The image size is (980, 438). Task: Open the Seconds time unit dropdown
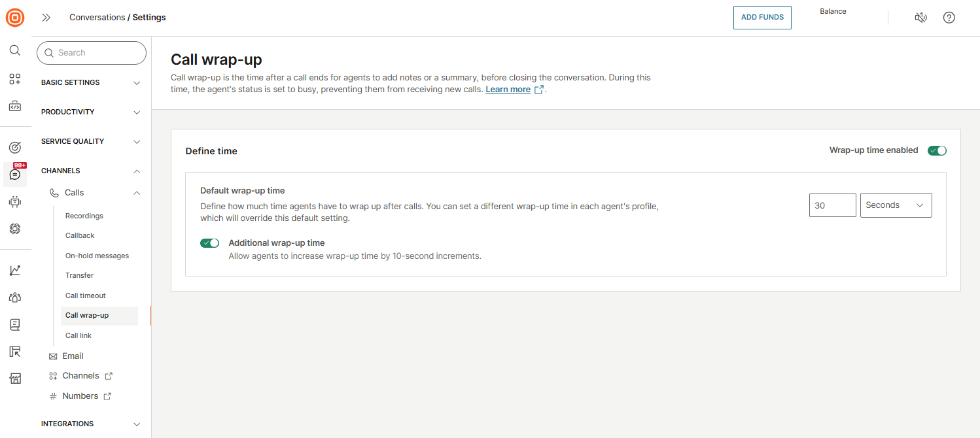(x=896, y=205)
